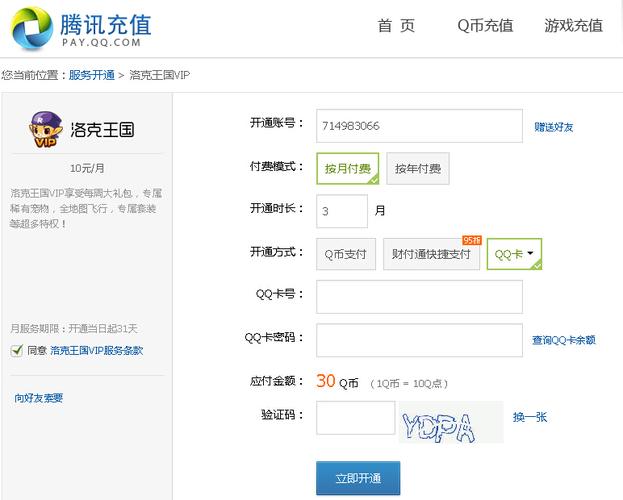This screenshot has height=500, width=623.
Task: Focus the QQ卡号 input field
Action: point(419,297)
